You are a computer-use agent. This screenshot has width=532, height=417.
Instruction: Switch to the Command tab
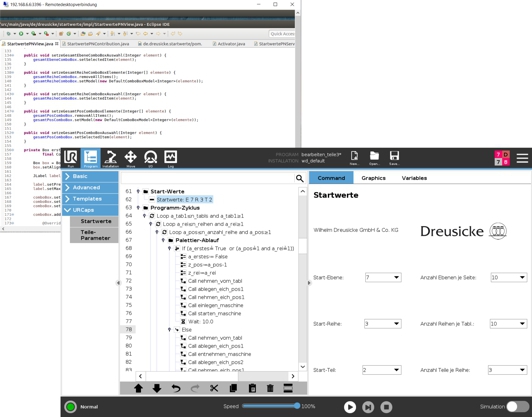(331, 178)
